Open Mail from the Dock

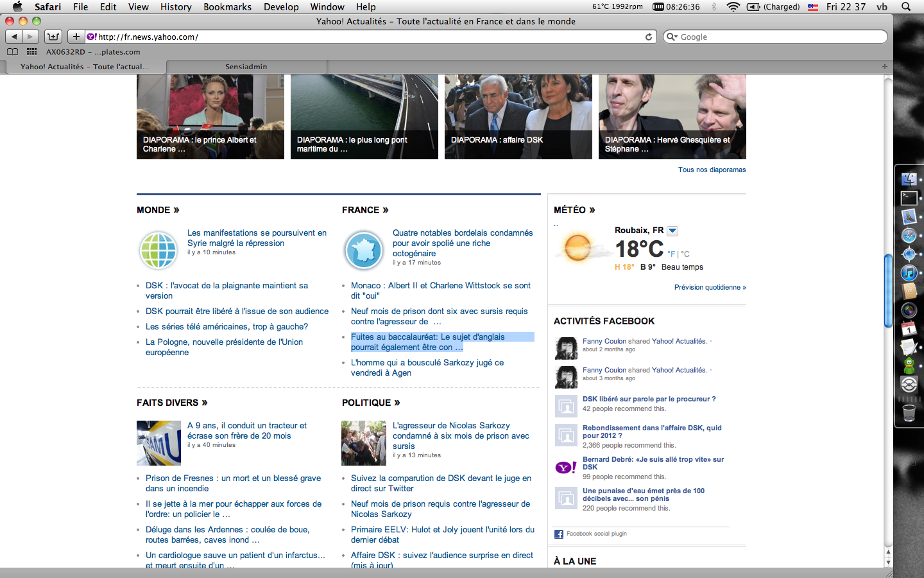click(909, 216)
